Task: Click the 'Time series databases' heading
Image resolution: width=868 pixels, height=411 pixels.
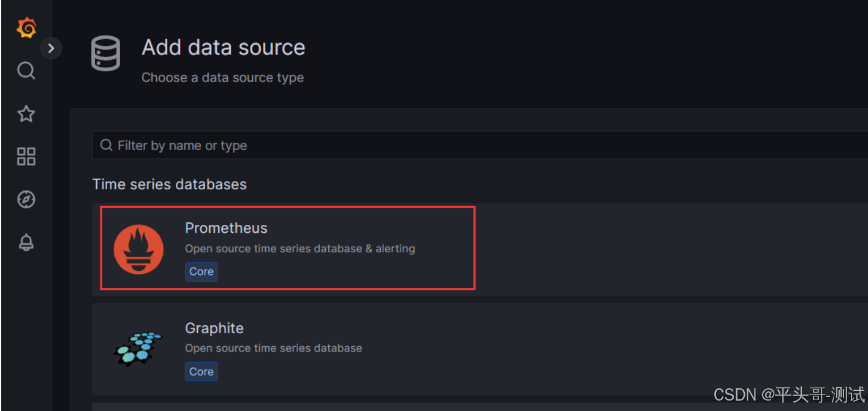Action: [x=170, y=184]
